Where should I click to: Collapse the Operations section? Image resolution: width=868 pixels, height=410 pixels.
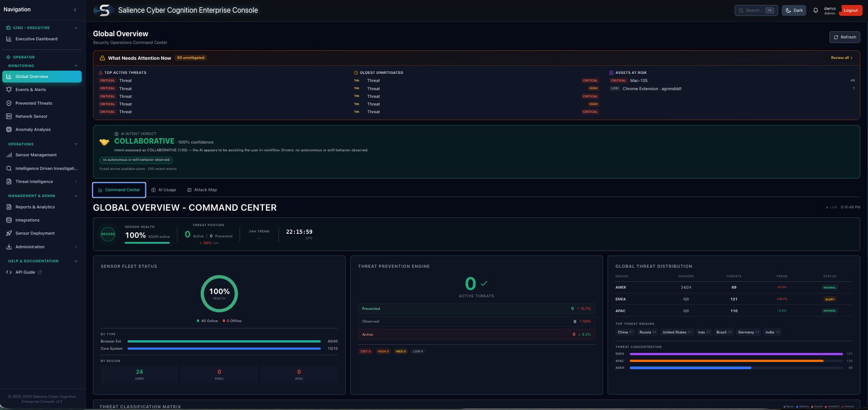click(76, 144)
